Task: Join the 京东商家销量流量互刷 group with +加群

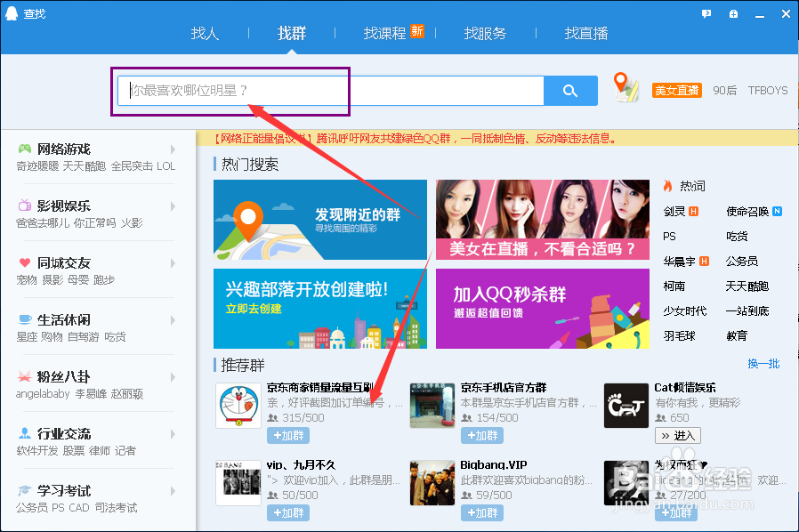Action: 288,436
